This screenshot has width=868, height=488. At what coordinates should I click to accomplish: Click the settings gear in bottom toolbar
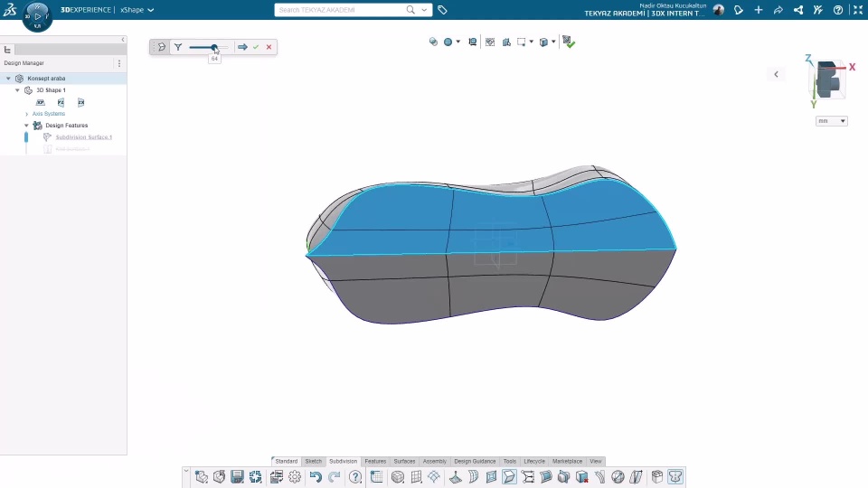click(295, 477)
